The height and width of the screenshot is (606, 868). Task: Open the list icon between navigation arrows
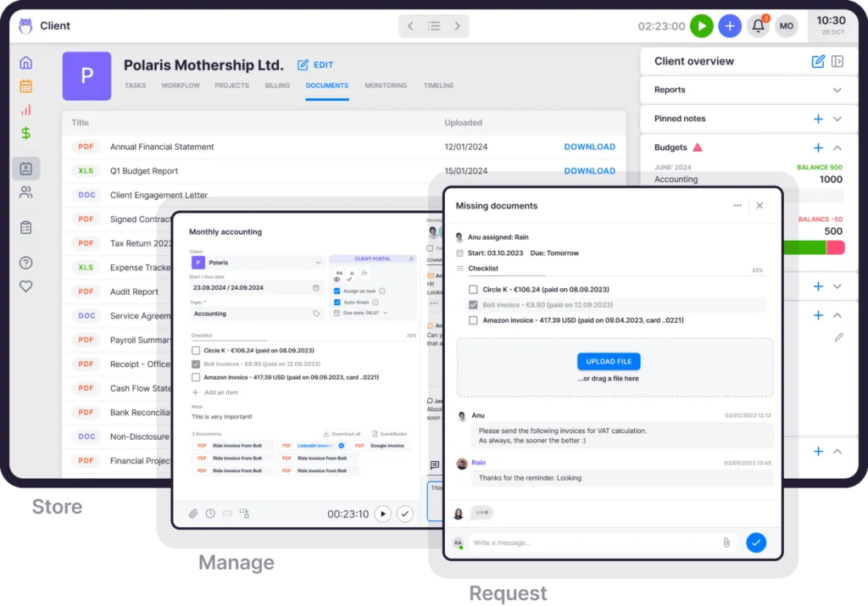(x=434, y=26)
